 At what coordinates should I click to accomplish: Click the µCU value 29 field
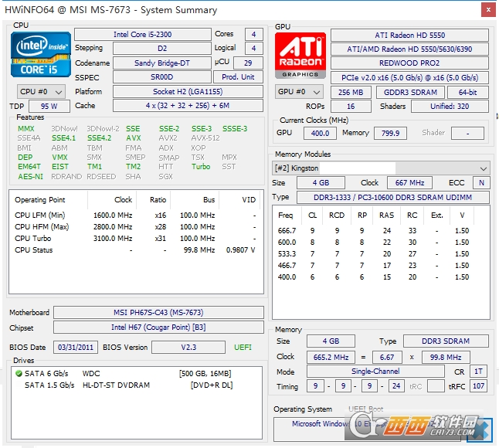(x=248, y=63)
